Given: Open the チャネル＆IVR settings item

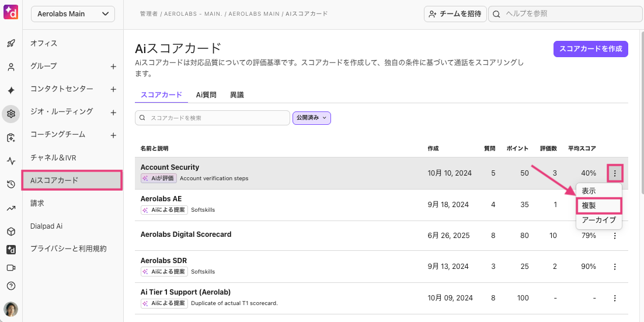Looking at the screenshot, I should click(53, 157).
